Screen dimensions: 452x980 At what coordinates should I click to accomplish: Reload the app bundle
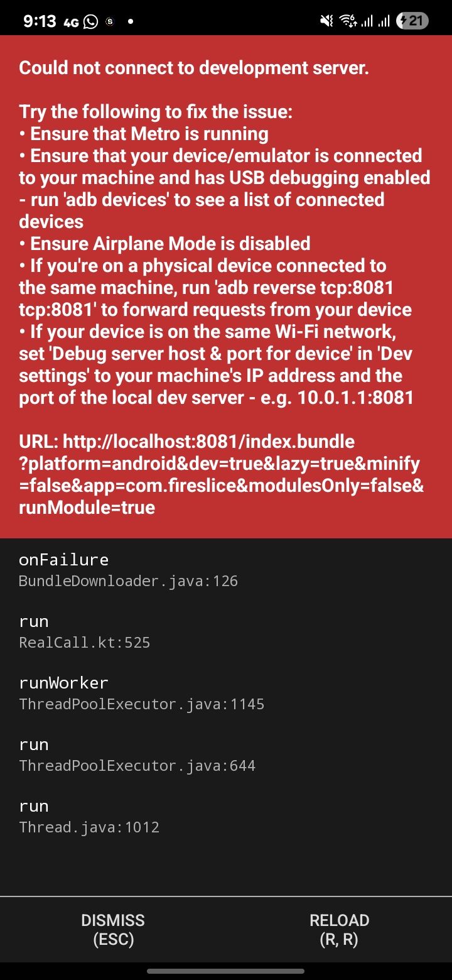tap(339, 930)
